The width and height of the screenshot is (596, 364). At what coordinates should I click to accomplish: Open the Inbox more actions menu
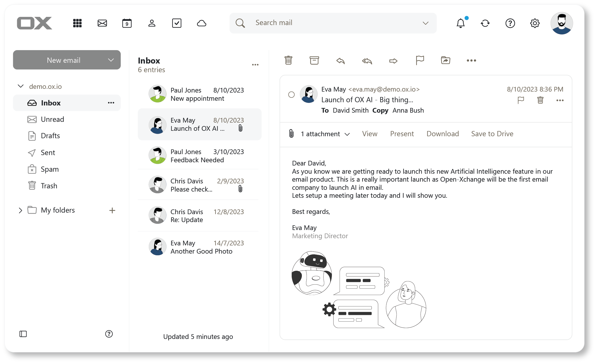point(255,65)
